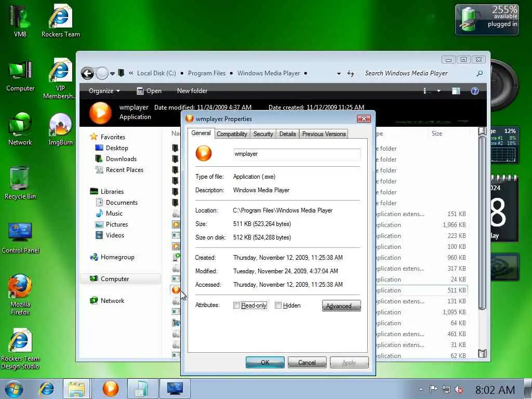This screenshot has height=399, width=532.
Task: Click the wmplayer filename field
Action: (297, 154)
